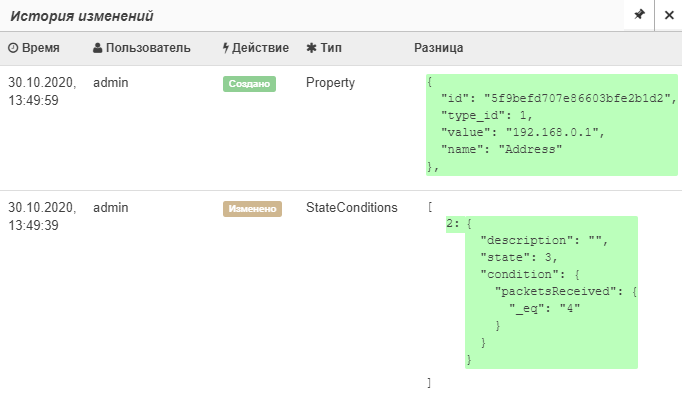Image resolution: width=682 pixels, height=393 pixels.
Task: Select timestamp 30.10.2020, 13:49:39
Action: pyautogui.click(x=42, y=216)
